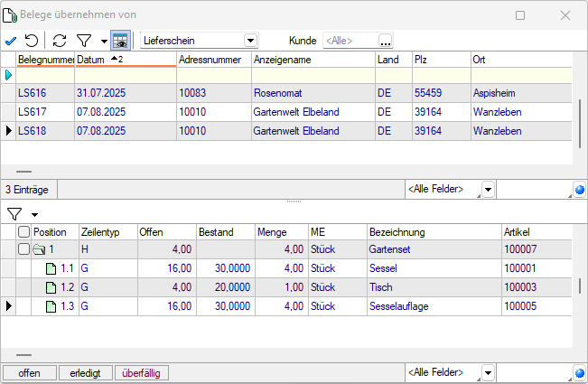Click the überfällig status button
588x384 pixels.
coord(142,373)
